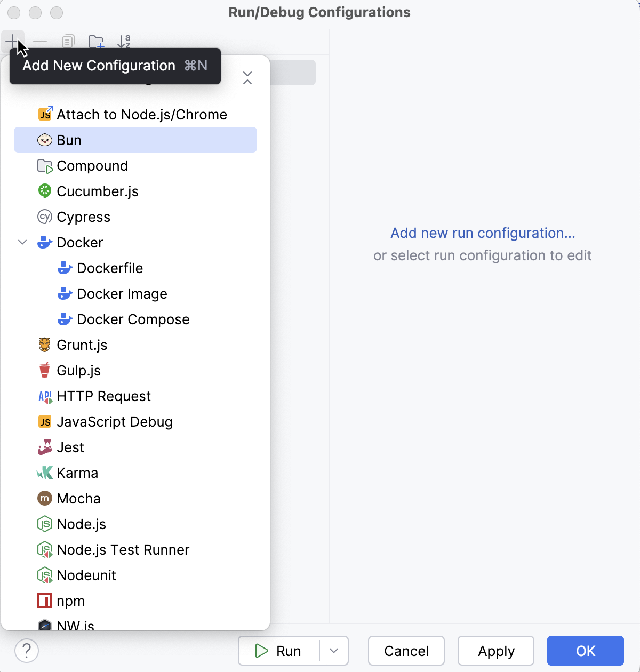Apply the configuration changes
The height and width of the screenshot is (672, 640).
coord(495,651)
